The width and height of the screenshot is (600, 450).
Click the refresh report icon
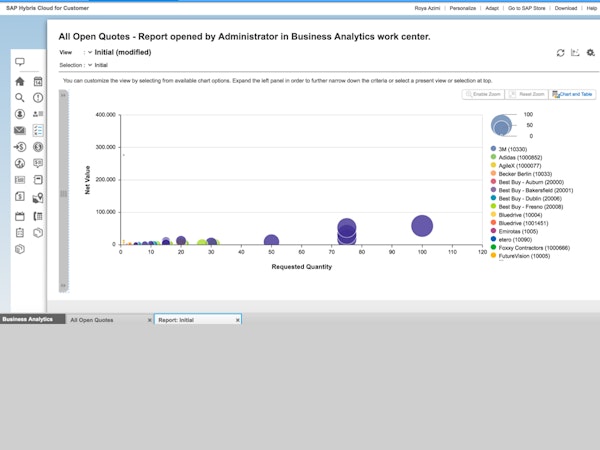click(x=561, y=52)
